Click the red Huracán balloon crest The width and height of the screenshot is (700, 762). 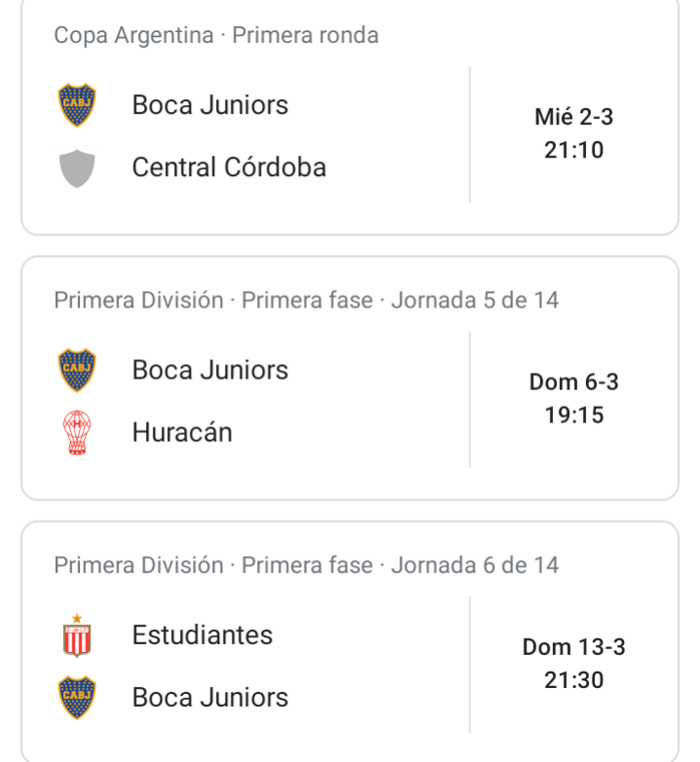77,432
